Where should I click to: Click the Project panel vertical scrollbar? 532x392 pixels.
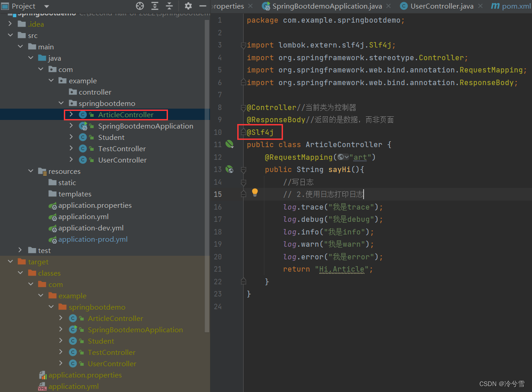[207, 177]
